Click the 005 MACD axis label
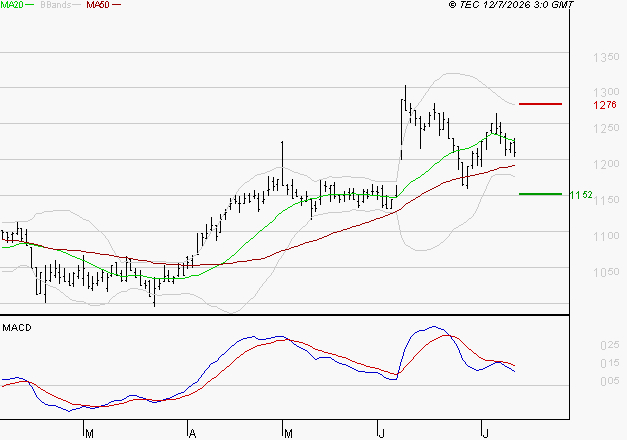Screen dimensions: 627x440 tap(610, 381)
